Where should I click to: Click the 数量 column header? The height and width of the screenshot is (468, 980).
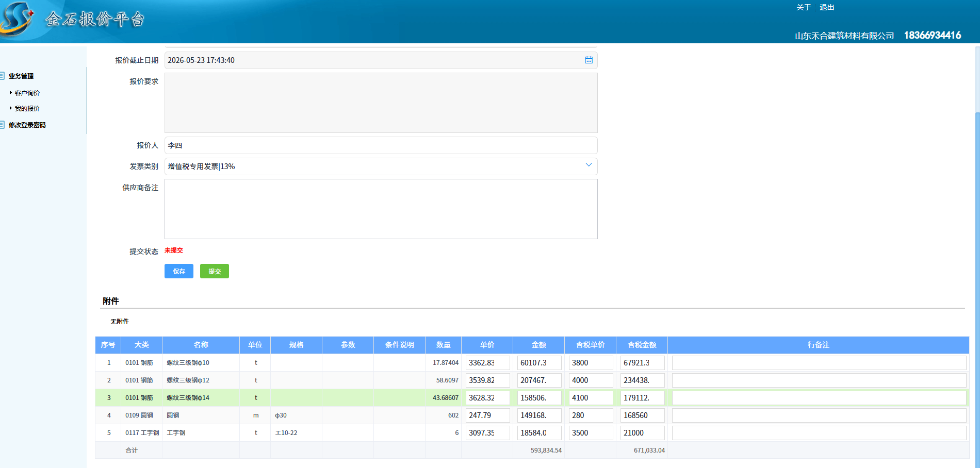tap(444, 345)
